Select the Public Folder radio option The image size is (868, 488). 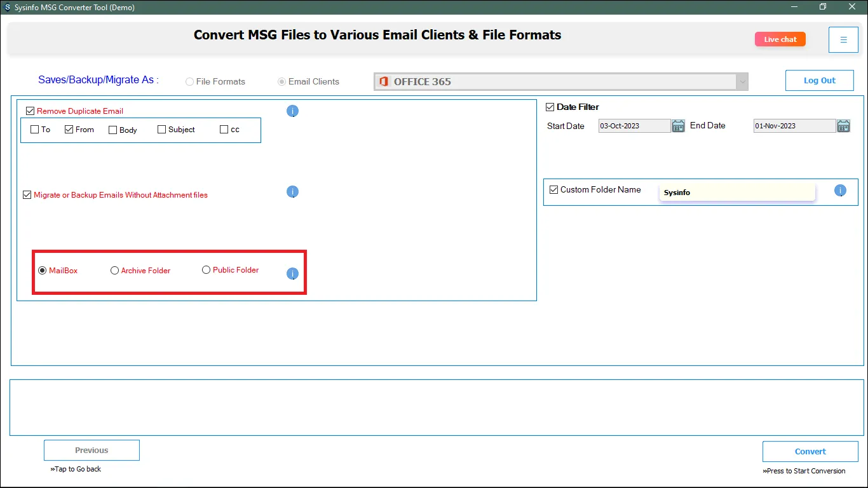(206, 270)
